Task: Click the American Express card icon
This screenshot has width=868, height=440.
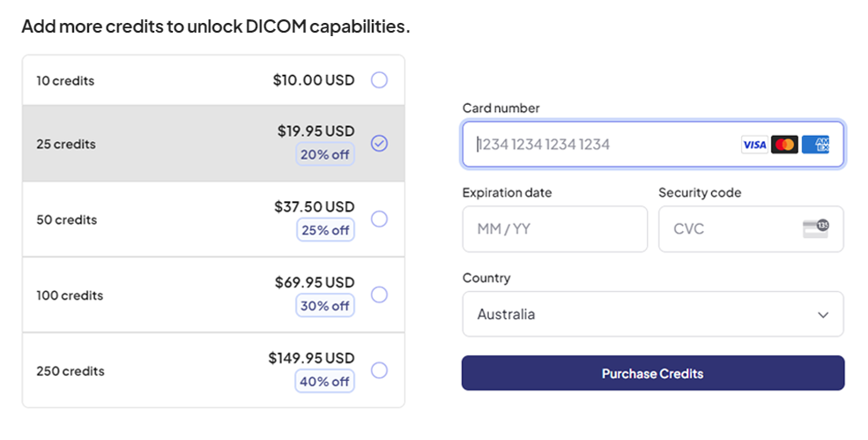Action: click(815, 145)
